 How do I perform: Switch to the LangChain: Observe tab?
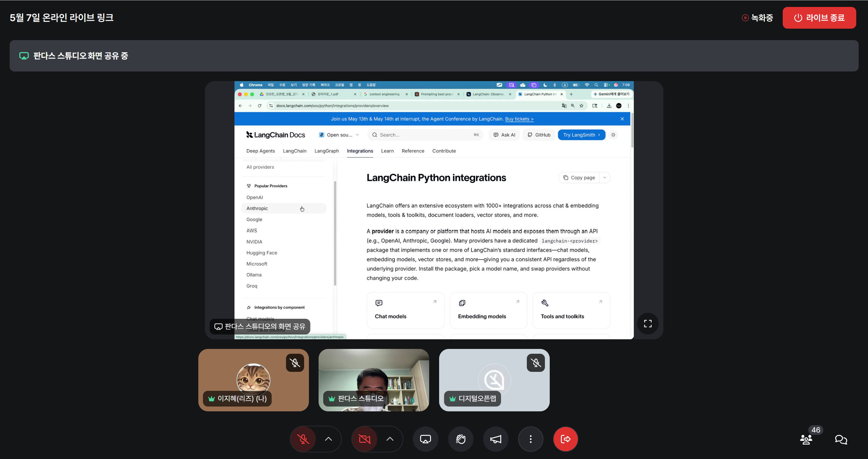[489, 94]
